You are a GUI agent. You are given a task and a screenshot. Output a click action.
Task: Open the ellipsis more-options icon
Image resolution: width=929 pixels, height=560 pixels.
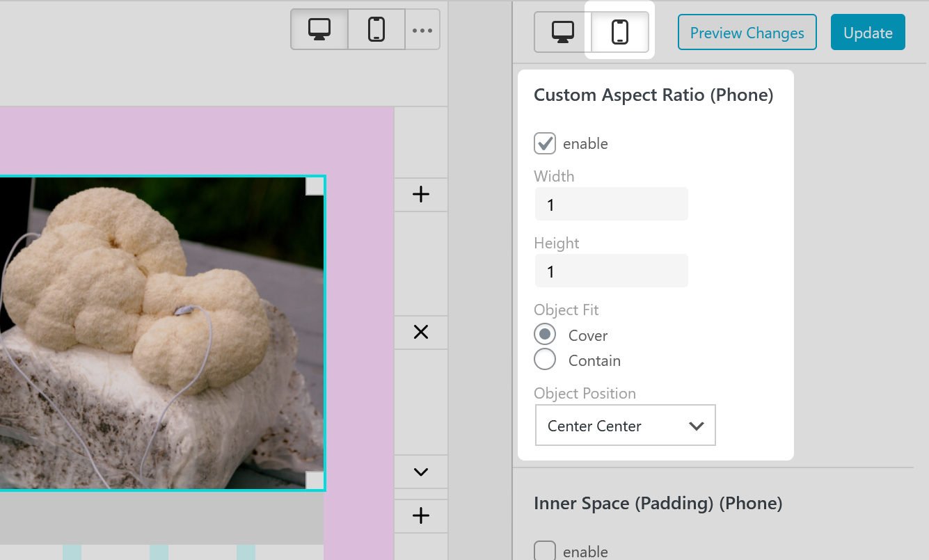point(422,29)
